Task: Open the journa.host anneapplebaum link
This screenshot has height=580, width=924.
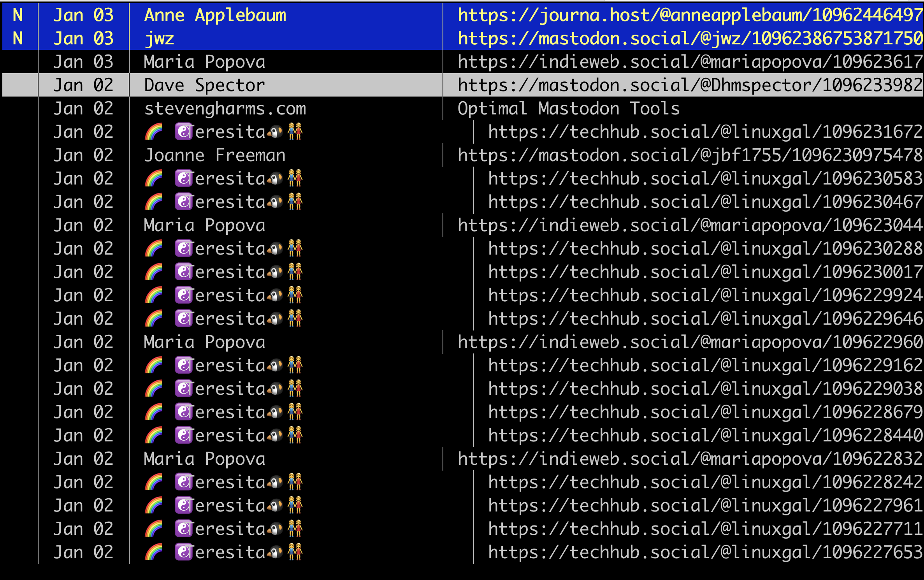Action: pyautogui.click(x=690, y=15)
